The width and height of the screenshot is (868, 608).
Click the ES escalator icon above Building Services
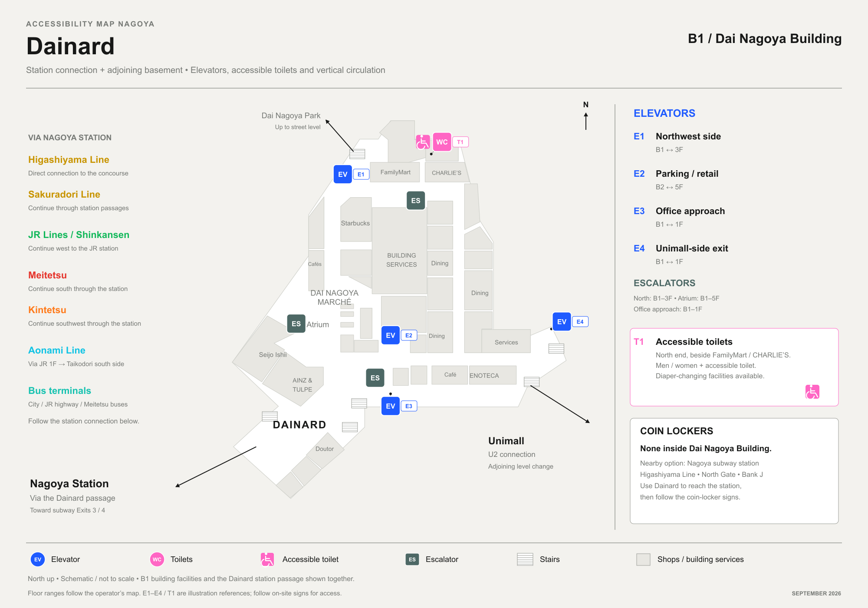point(416,201)
